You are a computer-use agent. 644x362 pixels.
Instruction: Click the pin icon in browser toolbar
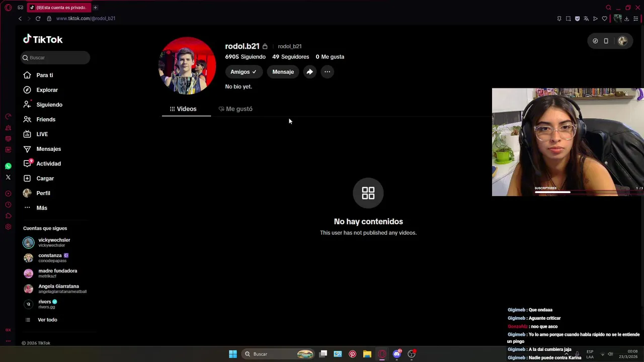coord(559,19)
